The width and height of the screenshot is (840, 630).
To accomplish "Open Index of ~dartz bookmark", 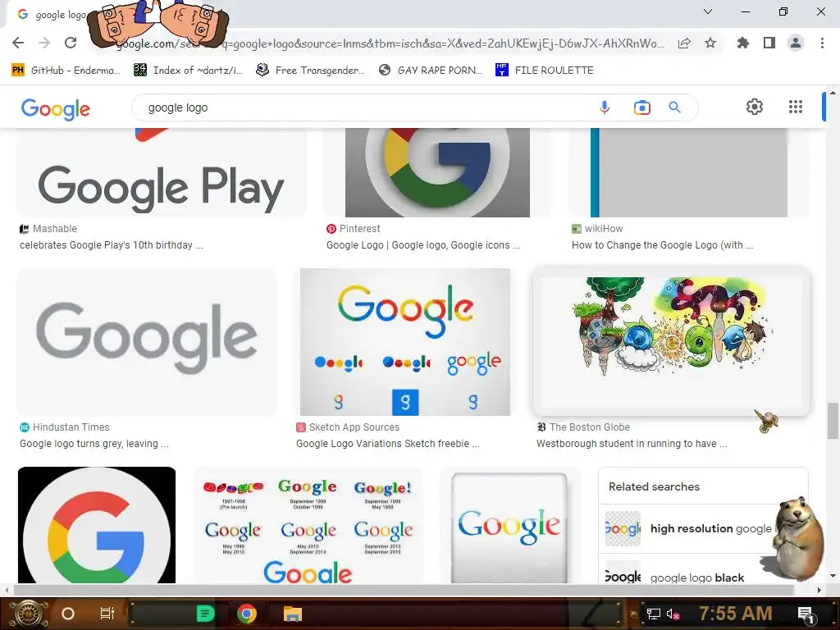I will coord(189,71).
